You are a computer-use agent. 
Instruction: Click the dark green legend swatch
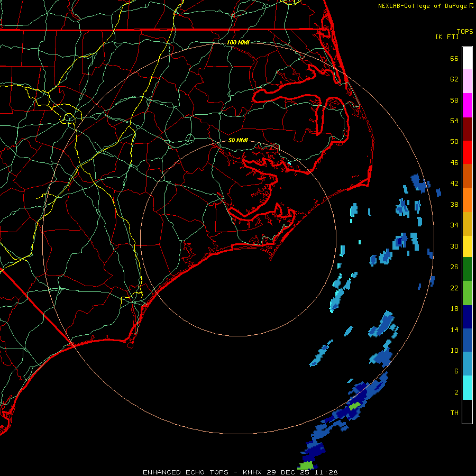pyautogui.click(x=467, y=269)
